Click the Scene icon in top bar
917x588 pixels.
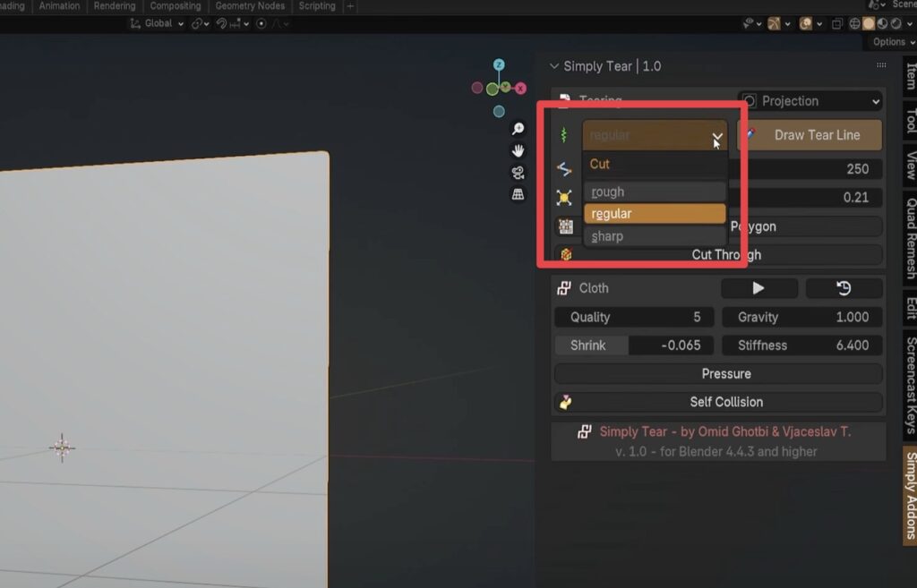[x=873, y=4]
